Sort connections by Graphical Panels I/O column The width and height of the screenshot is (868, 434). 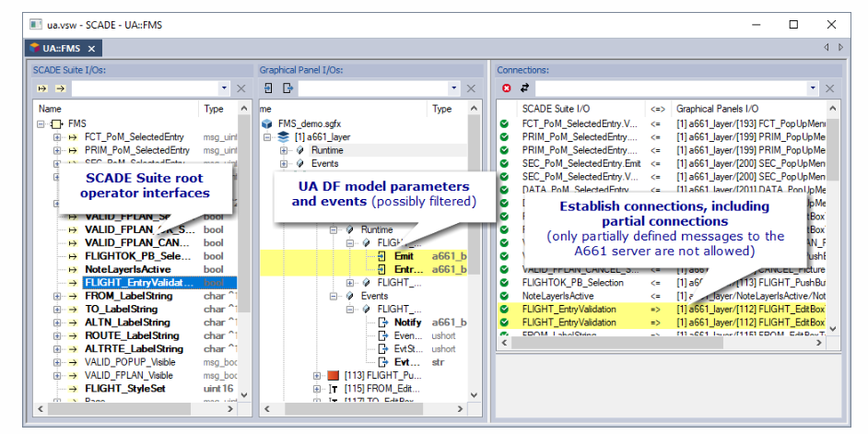click(748, 109)
